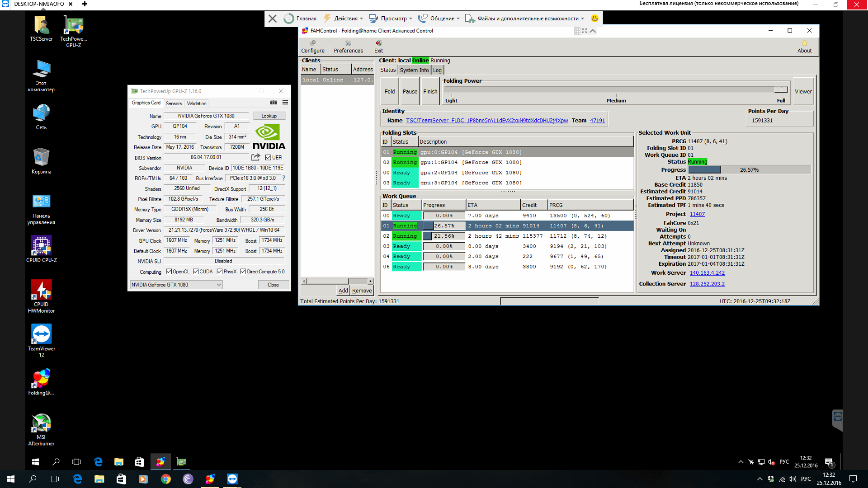
Task: Click the Bus Interface question mark icon
Action: (284, 178)
